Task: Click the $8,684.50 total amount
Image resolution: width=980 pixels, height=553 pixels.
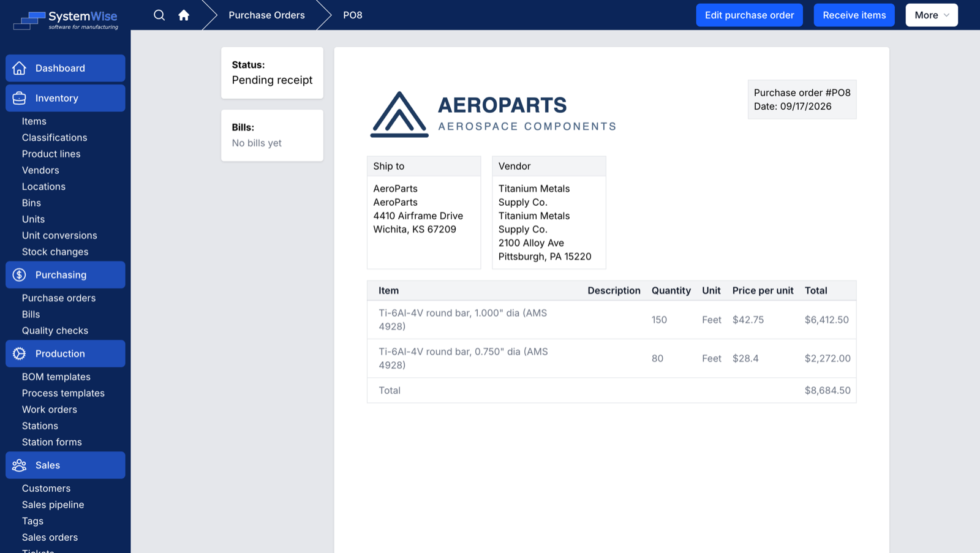Action: click(827, 390)
